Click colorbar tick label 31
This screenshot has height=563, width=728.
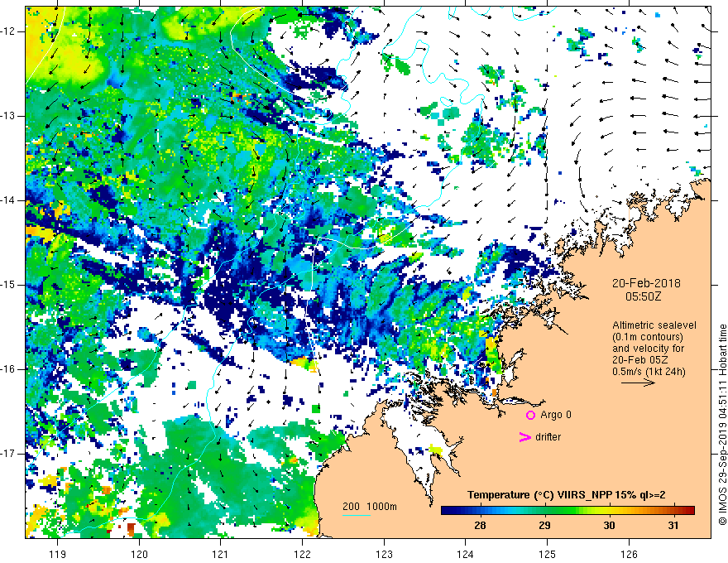coord(673,526)
